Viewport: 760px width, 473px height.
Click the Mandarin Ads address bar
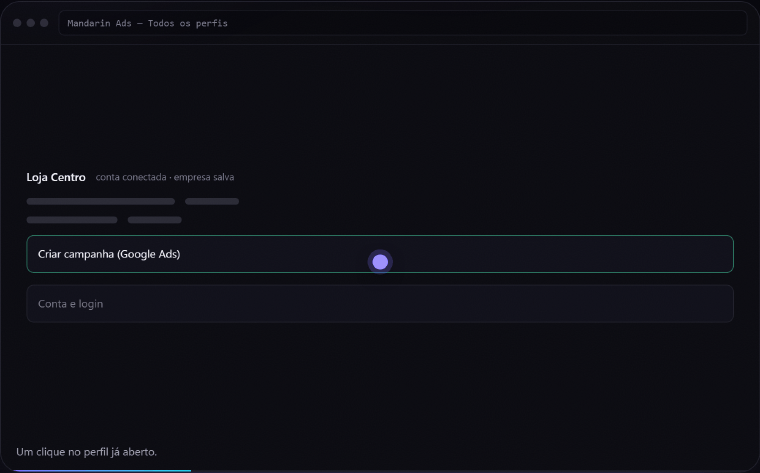(403, 23)
